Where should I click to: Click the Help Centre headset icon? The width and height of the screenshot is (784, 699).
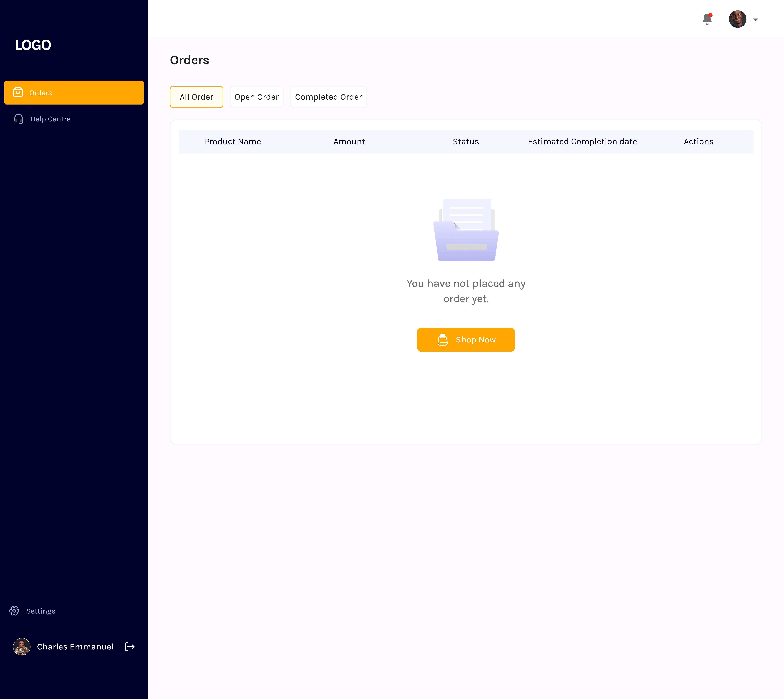pos(18,119)
